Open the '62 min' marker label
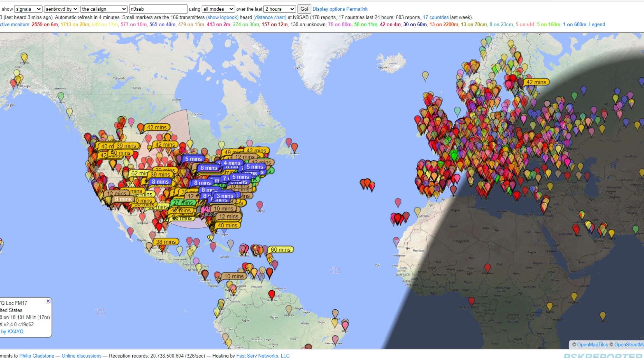644x358 pixels. [138, 173]
